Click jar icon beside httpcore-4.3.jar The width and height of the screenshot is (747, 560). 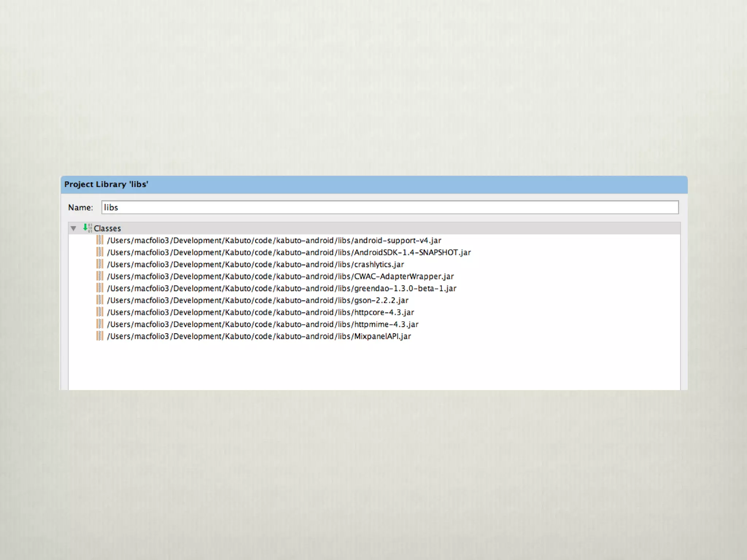[x=100, y=312]
